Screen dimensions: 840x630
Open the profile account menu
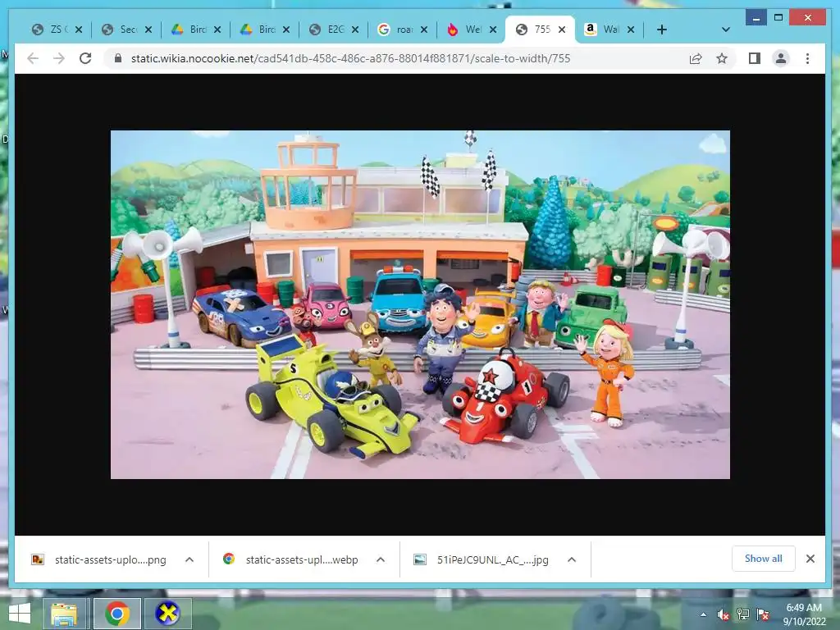pos(781,58)
